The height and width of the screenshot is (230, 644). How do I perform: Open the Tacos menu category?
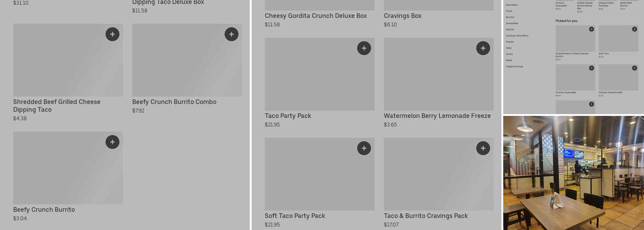(x=509, y=11)
